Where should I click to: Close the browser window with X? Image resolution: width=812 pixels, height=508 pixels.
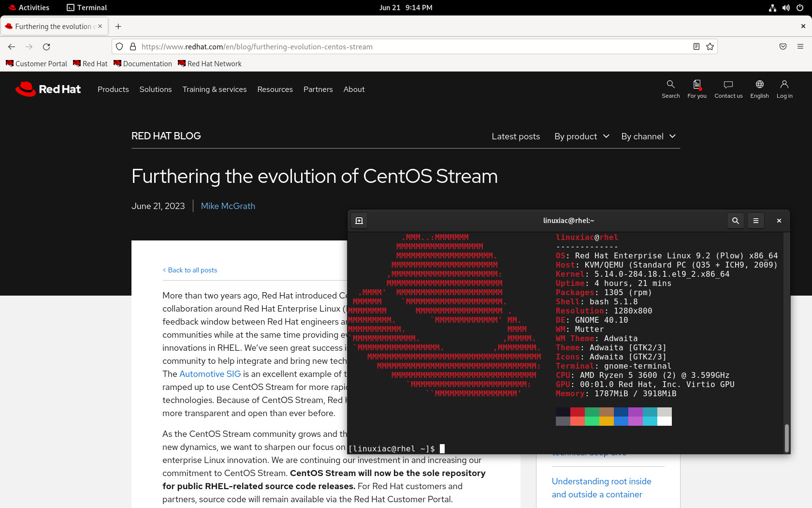click(x=803, y=27)
